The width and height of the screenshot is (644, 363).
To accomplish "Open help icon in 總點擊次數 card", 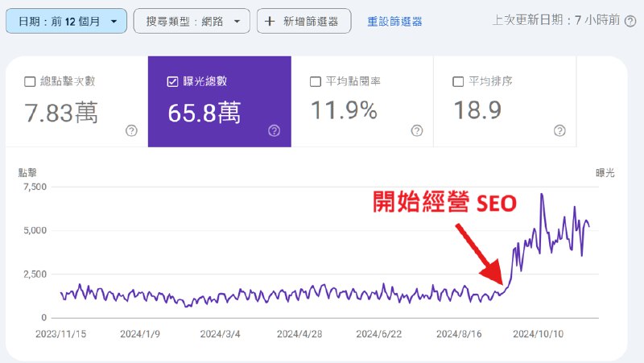I will 131,130.
